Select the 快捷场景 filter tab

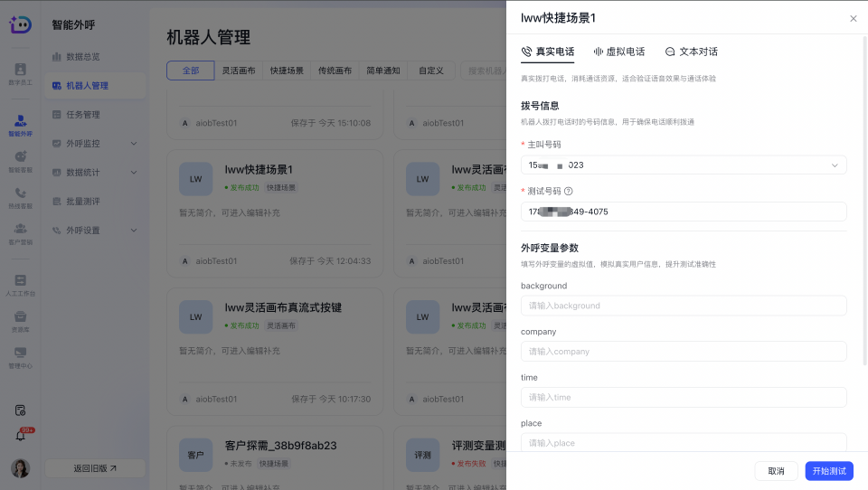click(287, 71)
